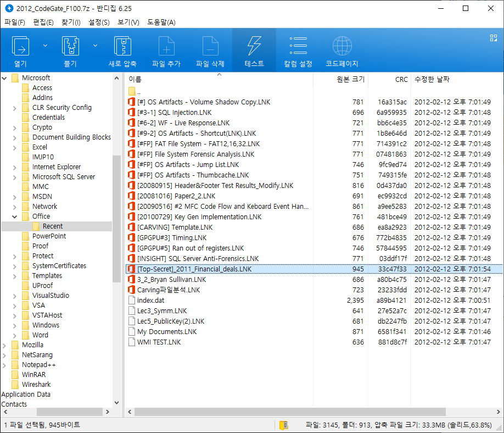The image size is (504, 433).
Task: Select Microsoft SQL Server folder in tree
Action: pyautogui.click(x=64, y=177)
